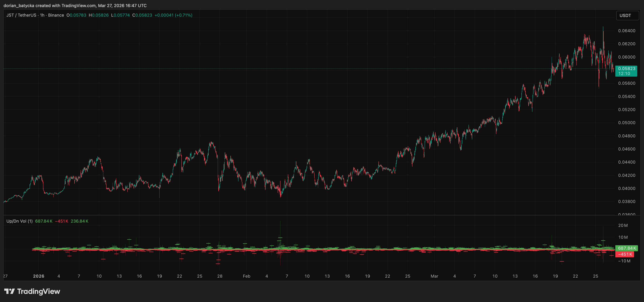The height and width of the screenshot is (302, 644).
Task: Click the 20 M volume scale label
Action: point(623,225)
